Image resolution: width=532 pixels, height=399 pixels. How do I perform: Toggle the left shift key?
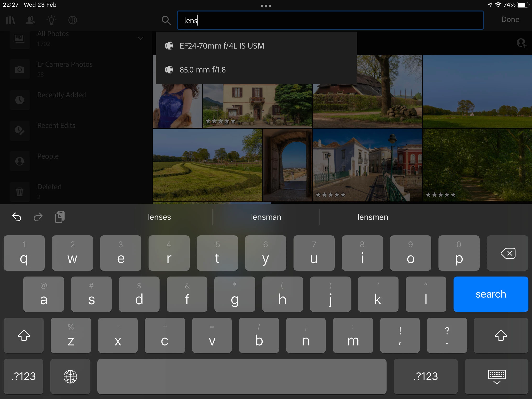24,335
